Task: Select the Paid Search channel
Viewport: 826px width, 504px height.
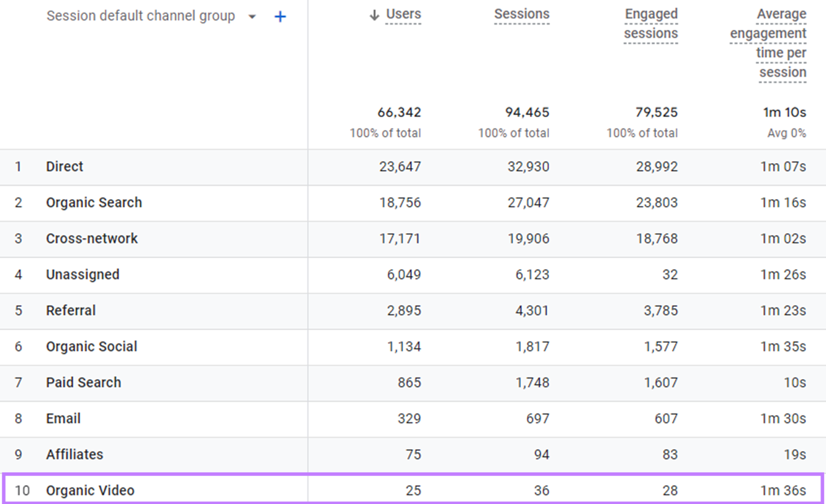Action: pyautogui.click(x=83, y=382)
